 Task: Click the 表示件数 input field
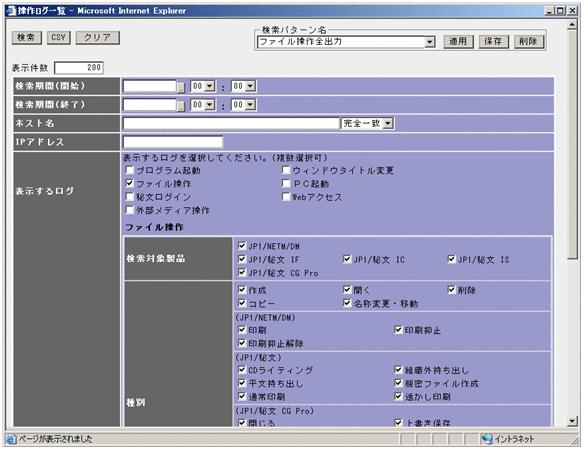pyautogui.click(x=79, y=68)
